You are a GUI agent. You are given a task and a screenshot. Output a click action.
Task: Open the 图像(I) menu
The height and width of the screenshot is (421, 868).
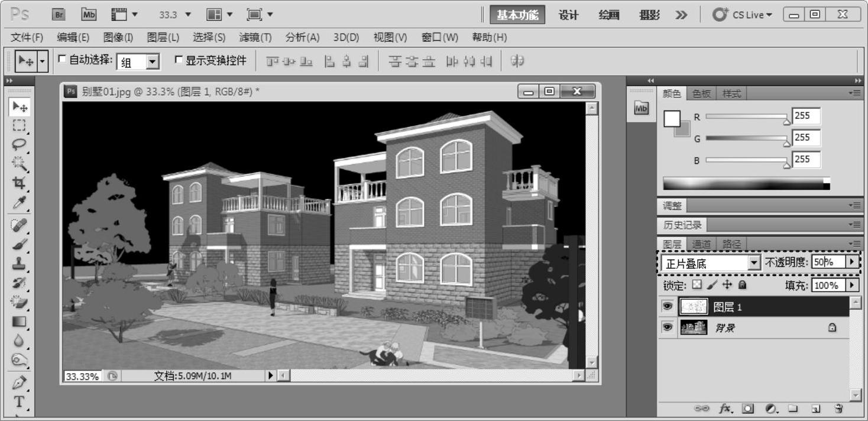click(x=118, y=37)
